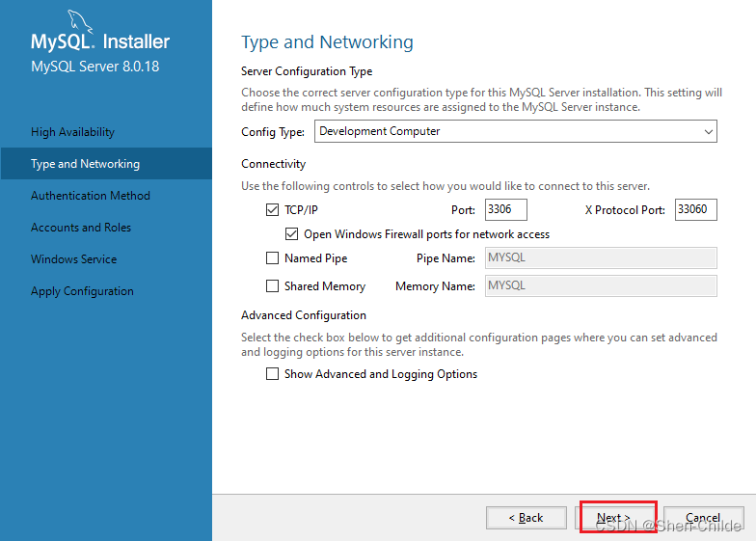
Task: Open Authentication Method step
Action: point(91,195)
